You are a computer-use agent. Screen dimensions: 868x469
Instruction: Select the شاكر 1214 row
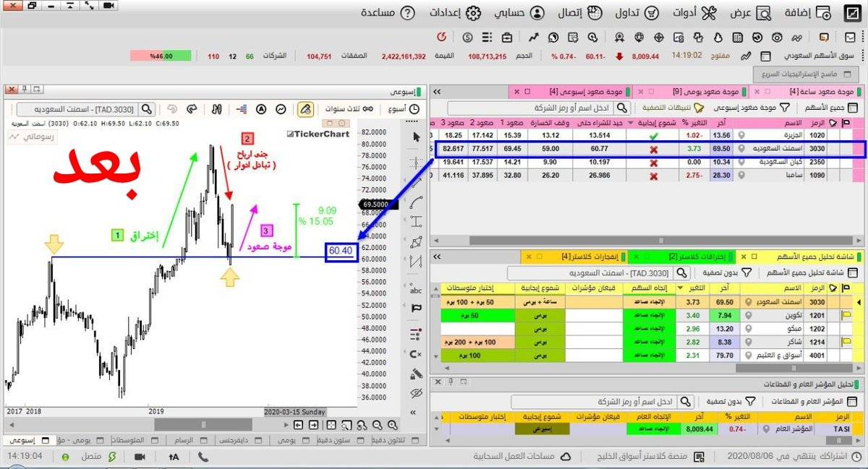point(647,342)
